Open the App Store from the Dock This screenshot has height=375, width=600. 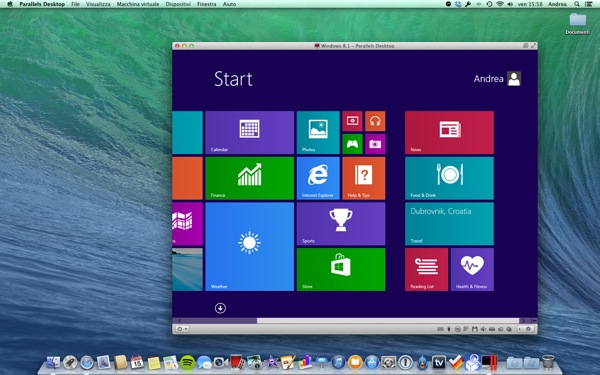[x=372, y=362]
